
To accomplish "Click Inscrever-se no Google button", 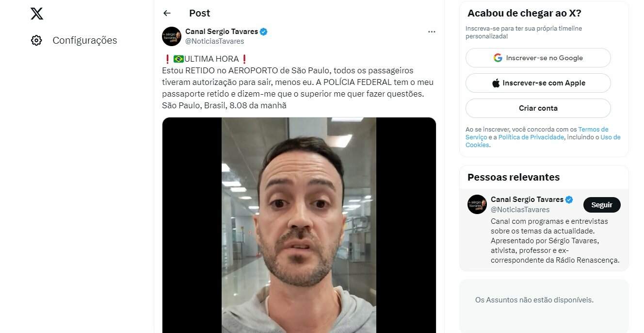I will click(538, 58).
